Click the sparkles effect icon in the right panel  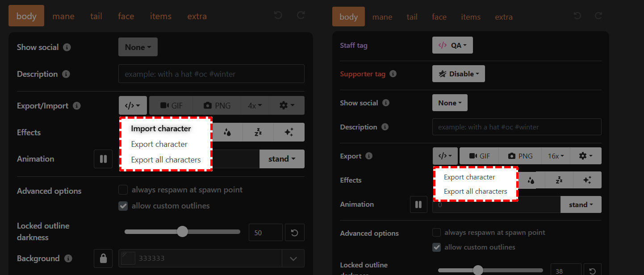coord(587,180)
